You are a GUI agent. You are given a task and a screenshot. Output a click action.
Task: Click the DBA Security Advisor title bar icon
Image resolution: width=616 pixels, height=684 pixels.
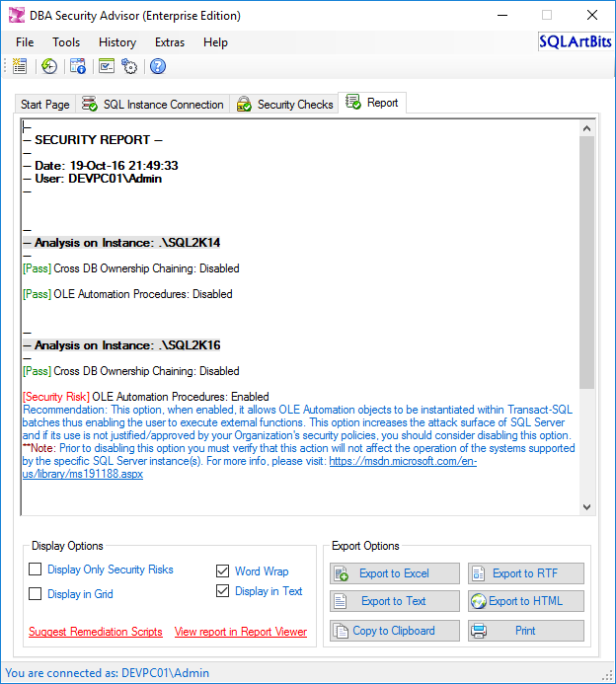pos(17,15)
